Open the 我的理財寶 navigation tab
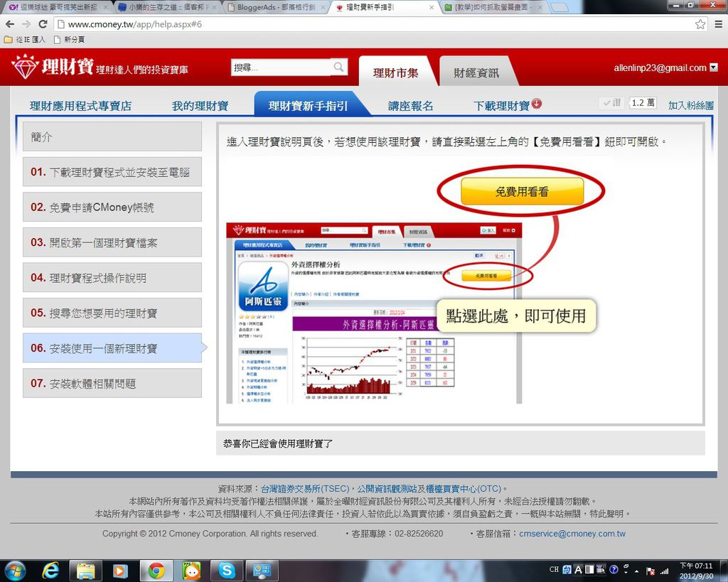The image size is (728, 582). pyautogui.click(x=200, y=106)
